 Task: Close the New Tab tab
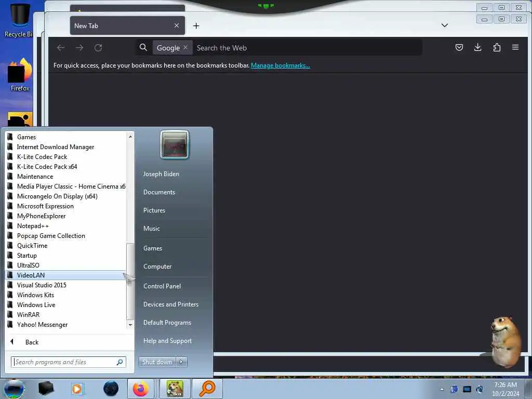[x=177, y=26]
